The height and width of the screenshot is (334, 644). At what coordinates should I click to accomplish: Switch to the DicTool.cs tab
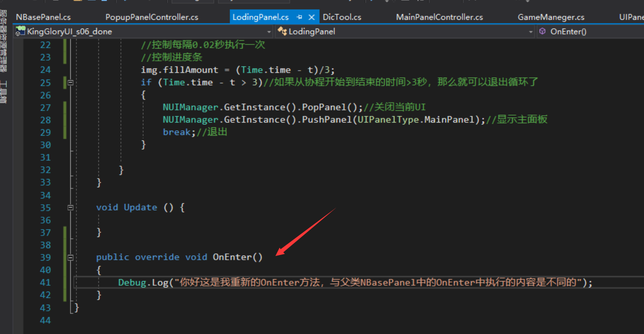pos(341,17)
